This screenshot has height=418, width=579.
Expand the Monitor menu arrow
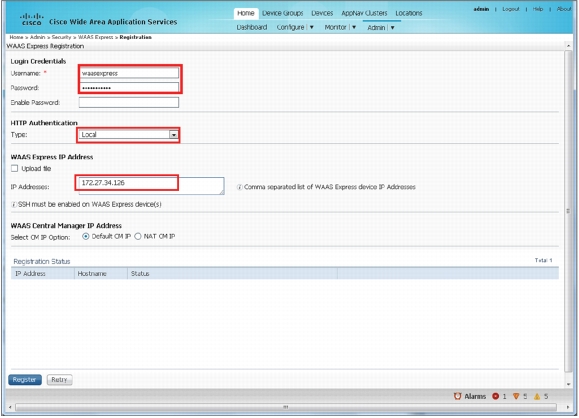[354, 27]
